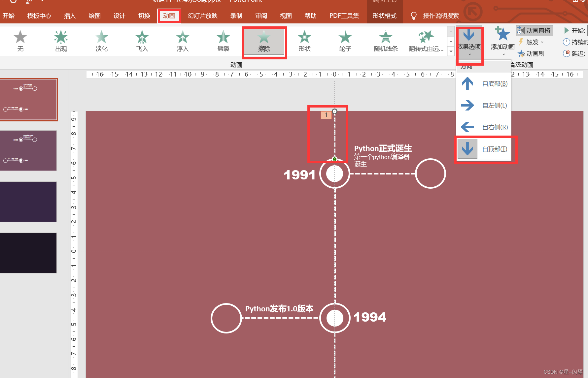Switch to the 插入 (Insert) tab
Image resolution: width=588 pixels, height=378 pixels.
[70, 16]
